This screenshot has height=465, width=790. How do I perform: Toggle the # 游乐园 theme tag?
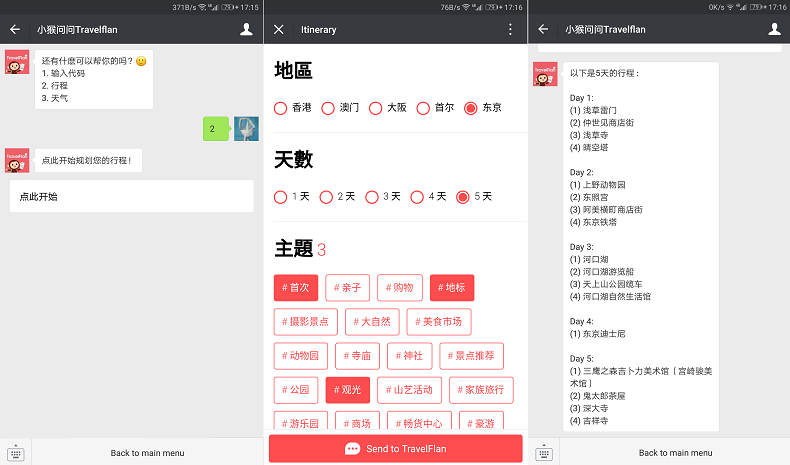tap(301, 422)
